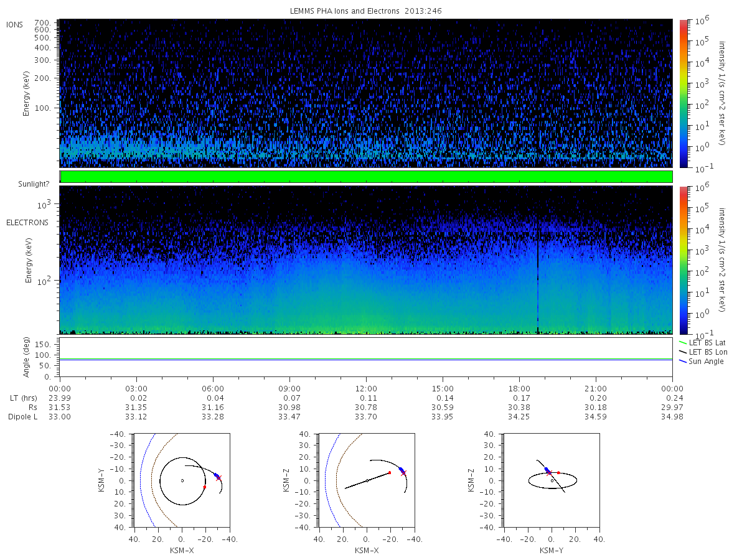This screenshot has width=747, height=560.
Task: Click the KSM-X versus KSM-Y orbit plot
Action: tap(182, 480)
